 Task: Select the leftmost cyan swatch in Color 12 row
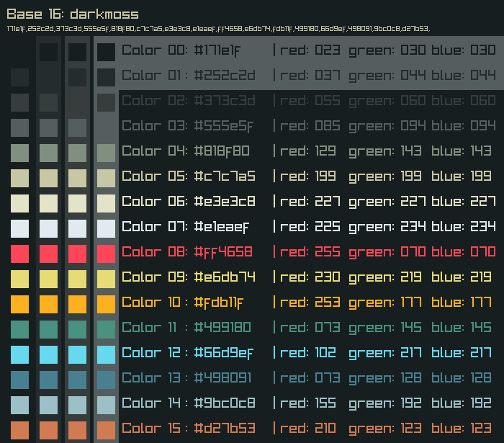[x=20, y=354]
